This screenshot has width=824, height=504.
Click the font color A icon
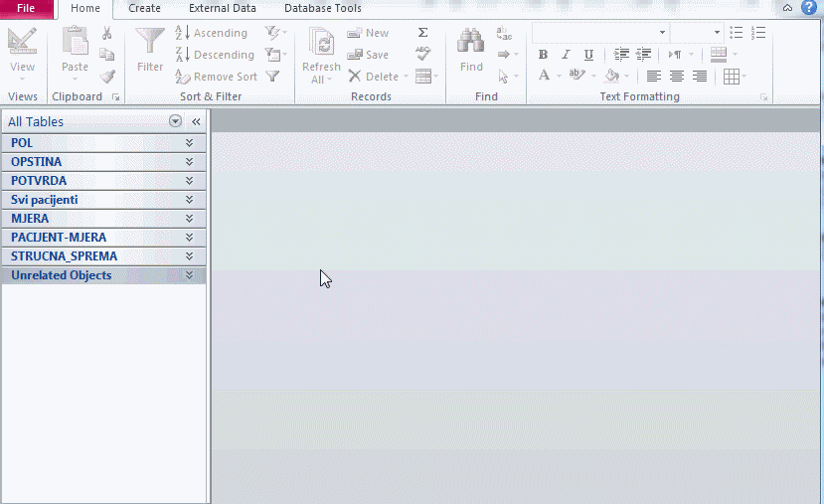tap(544, 77)
